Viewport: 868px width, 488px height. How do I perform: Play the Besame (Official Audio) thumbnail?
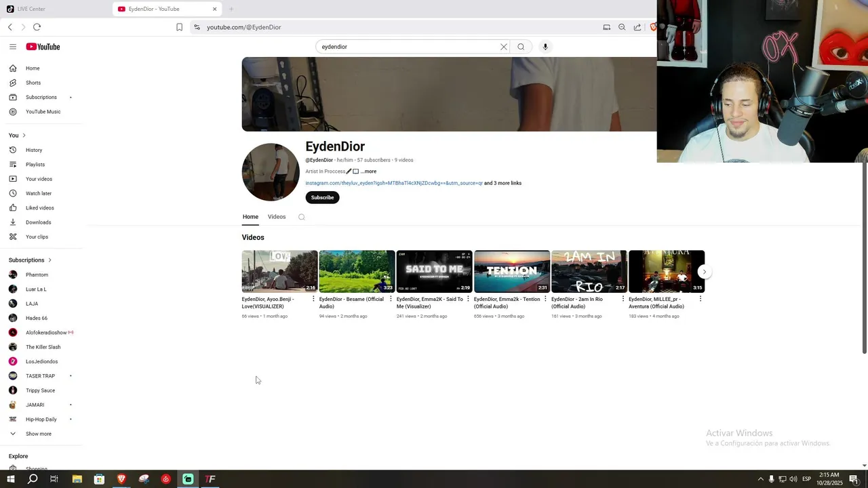point(357,272)
